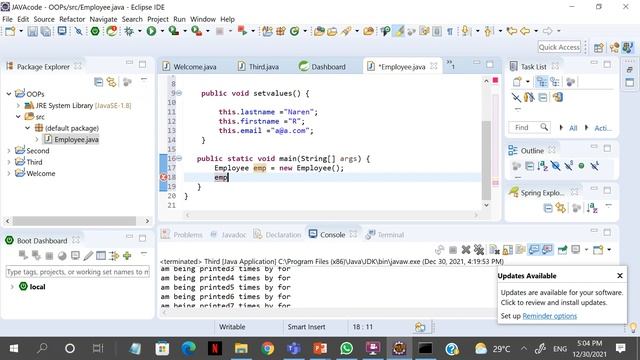The width and height of the screenshot is (640, 360).
Task: Click Link with Editor in Package Explorer
Action: (111, 82)
